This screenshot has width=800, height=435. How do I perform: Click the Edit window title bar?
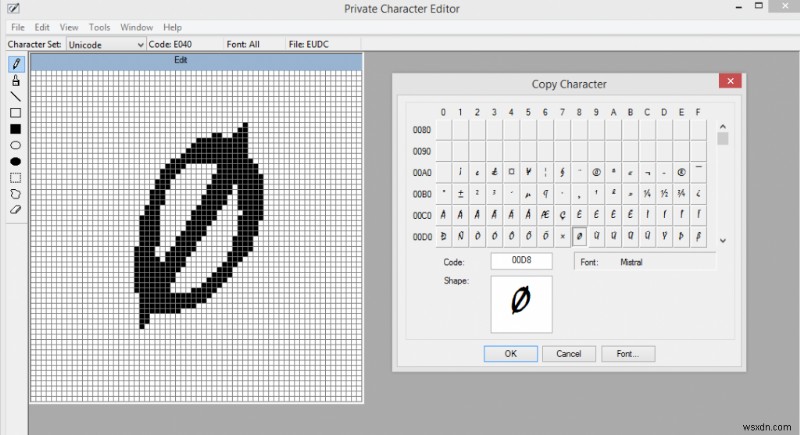(x=196, y=61)
